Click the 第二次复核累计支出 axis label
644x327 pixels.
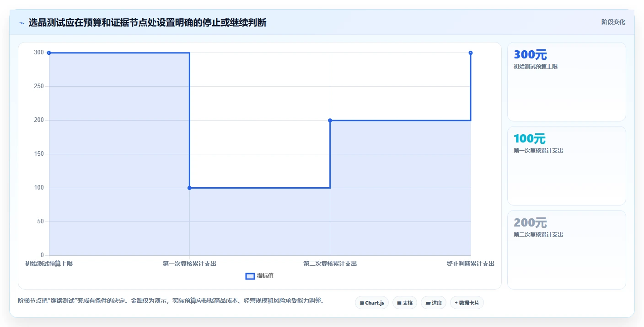(x=330, y=264)
